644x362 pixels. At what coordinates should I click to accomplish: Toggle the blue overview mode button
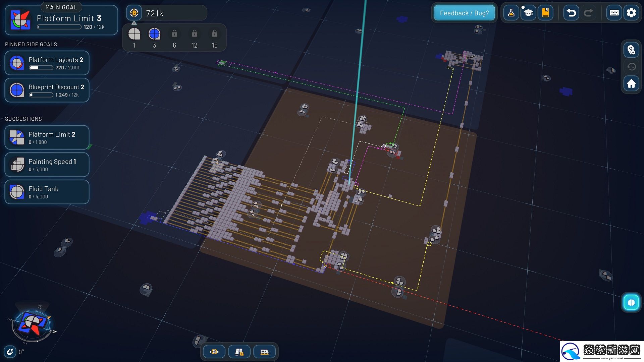(x=631, y=303)
